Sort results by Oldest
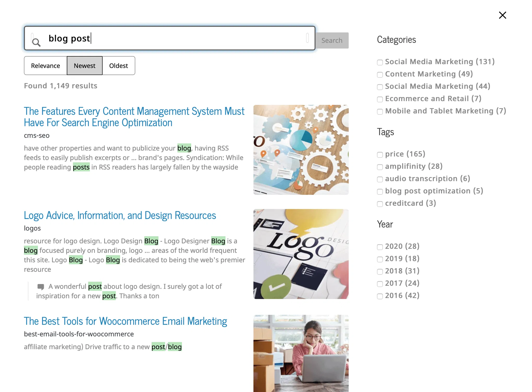 point(118,66)
